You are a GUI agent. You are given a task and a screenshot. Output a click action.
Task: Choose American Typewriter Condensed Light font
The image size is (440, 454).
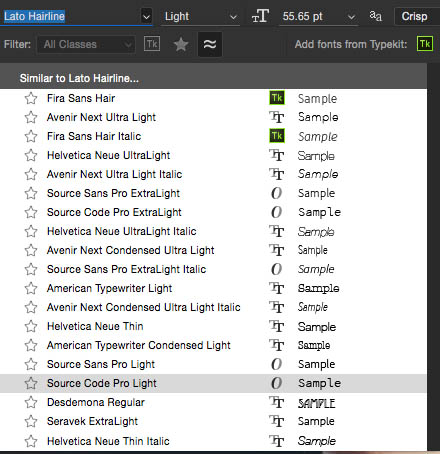click(x=213, y=345)
